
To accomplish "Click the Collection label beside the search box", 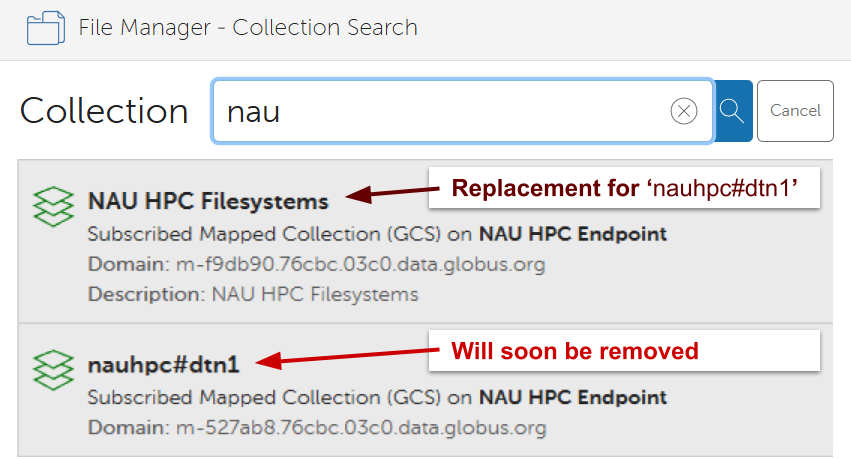I will click(x=104, y=111).
